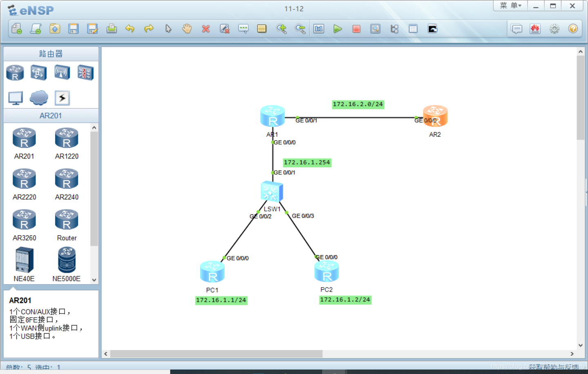Open help question mark icon
588x374 pixels.
573,29
